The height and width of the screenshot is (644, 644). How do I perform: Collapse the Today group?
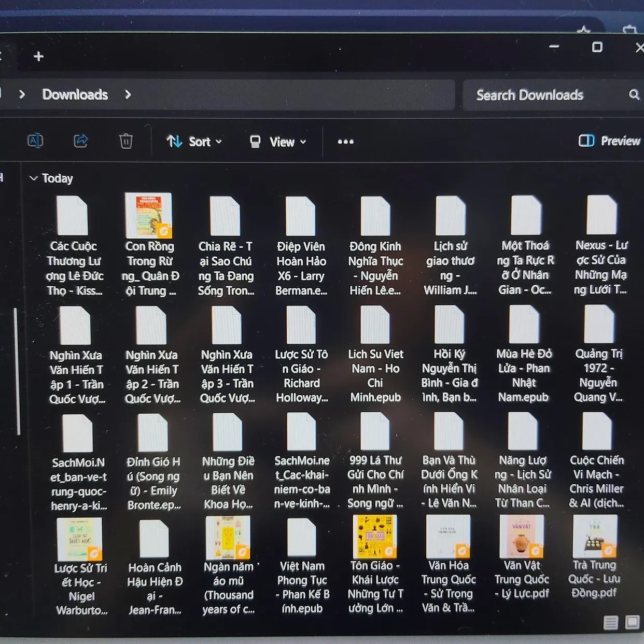[34, 178]
